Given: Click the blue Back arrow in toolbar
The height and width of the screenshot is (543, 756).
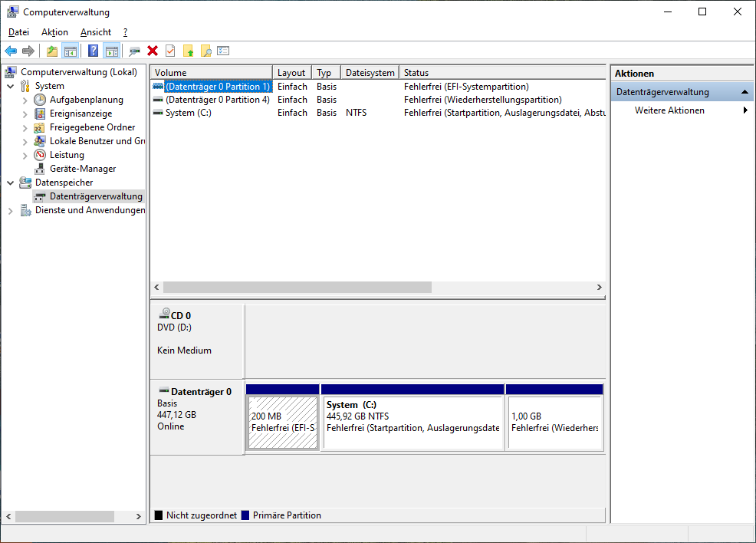Looking at the screenshot, I should pyautogui.click(x=11, y=51).
